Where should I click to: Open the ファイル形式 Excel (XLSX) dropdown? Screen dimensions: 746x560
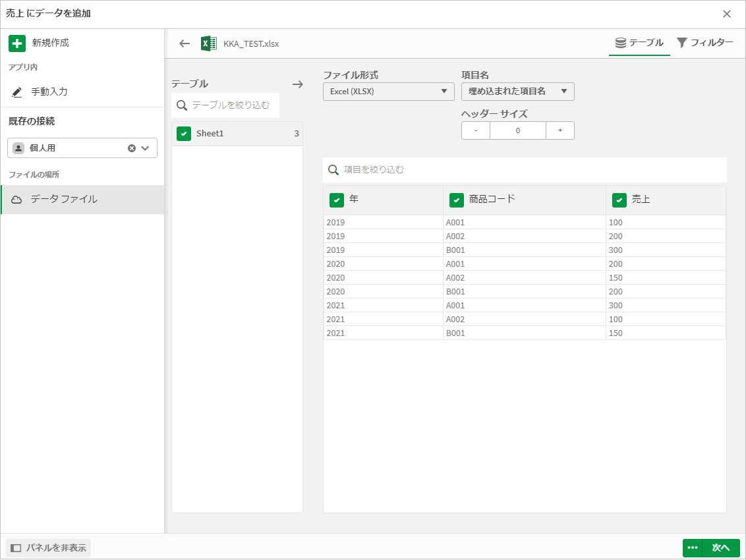tap(388, 92)
